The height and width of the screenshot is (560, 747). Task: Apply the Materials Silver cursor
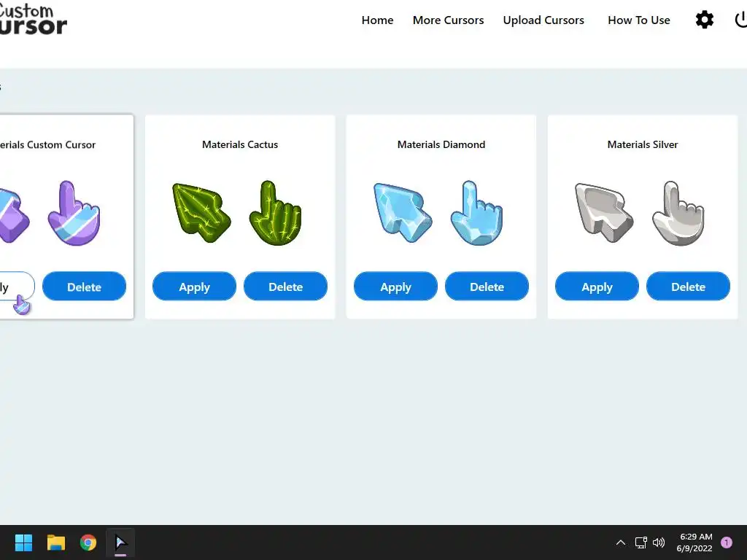point(597,286)
